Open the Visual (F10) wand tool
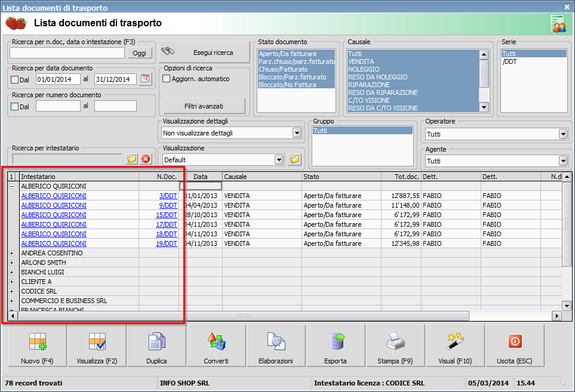This screenshot has height=392, width=575. (x=456, y=345)
